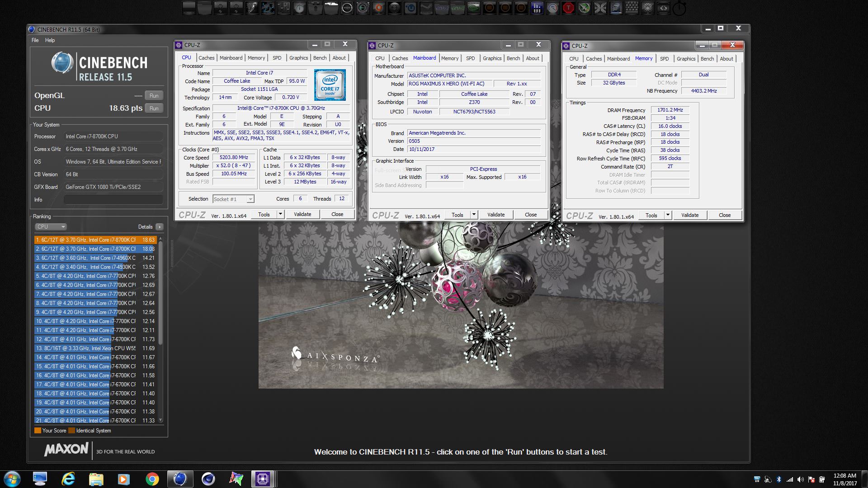Click the gauge meter icon in the dock

552,8
